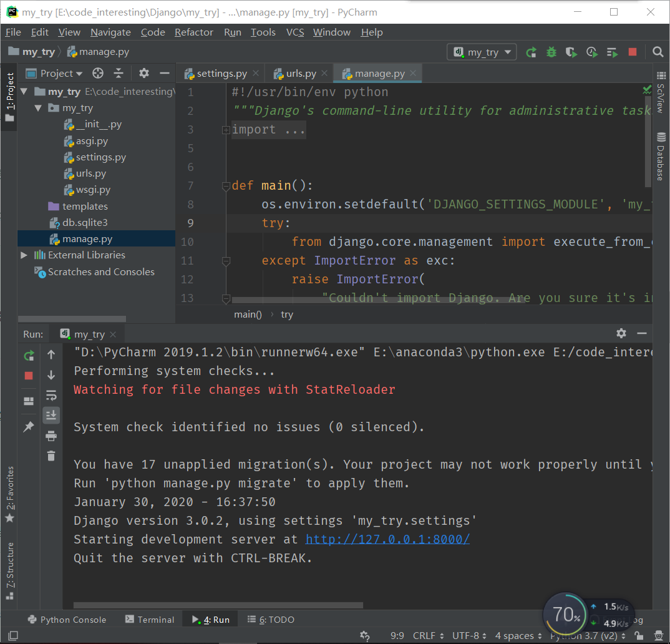Screen dimensions: 670x644
Task: Collapse the root my_try project folder
Action: (24, 92)
